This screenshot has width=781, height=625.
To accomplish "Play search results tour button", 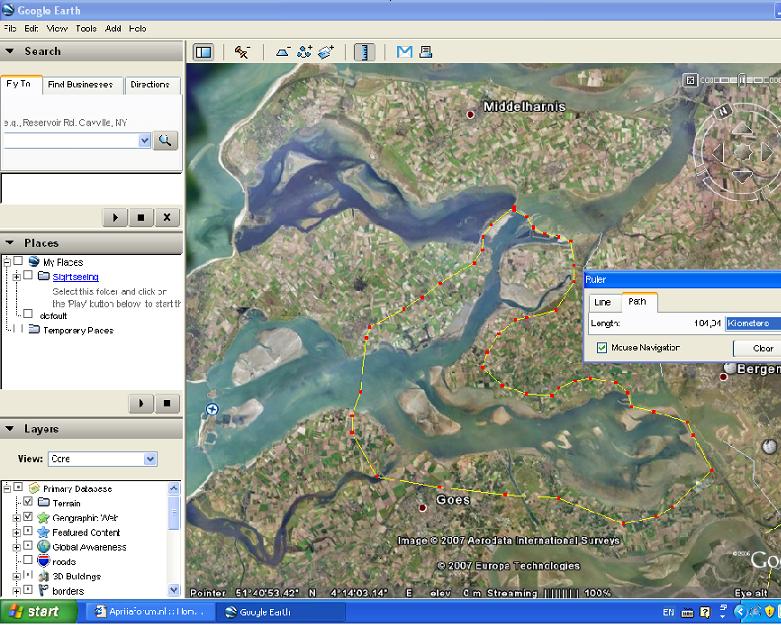I will click(x=115, y=217).
